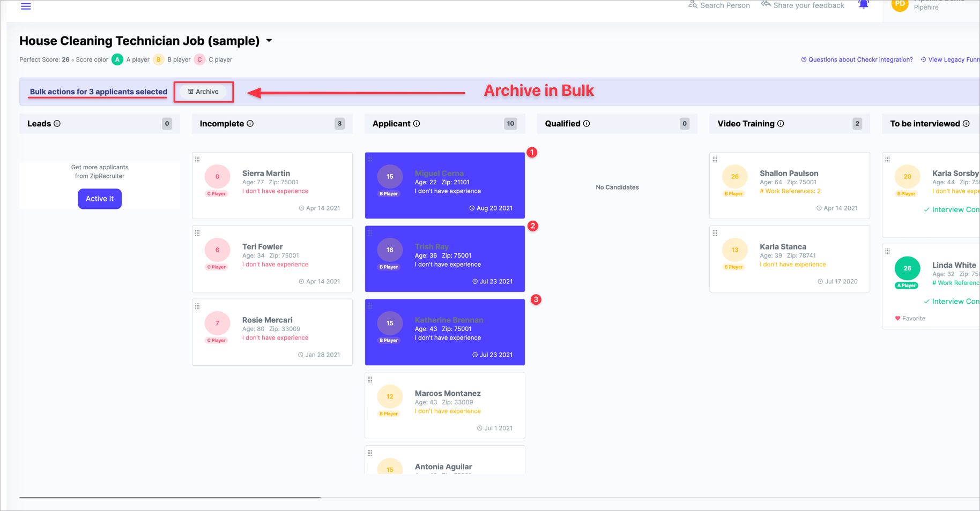Viewport: 980px width, 511px height.
Task: Click the B player score color badge
Action: pos(159,59)
